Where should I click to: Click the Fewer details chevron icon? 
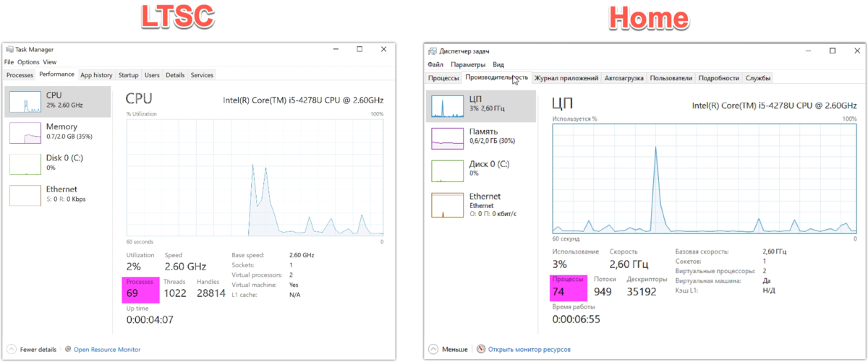pos(11,349)
